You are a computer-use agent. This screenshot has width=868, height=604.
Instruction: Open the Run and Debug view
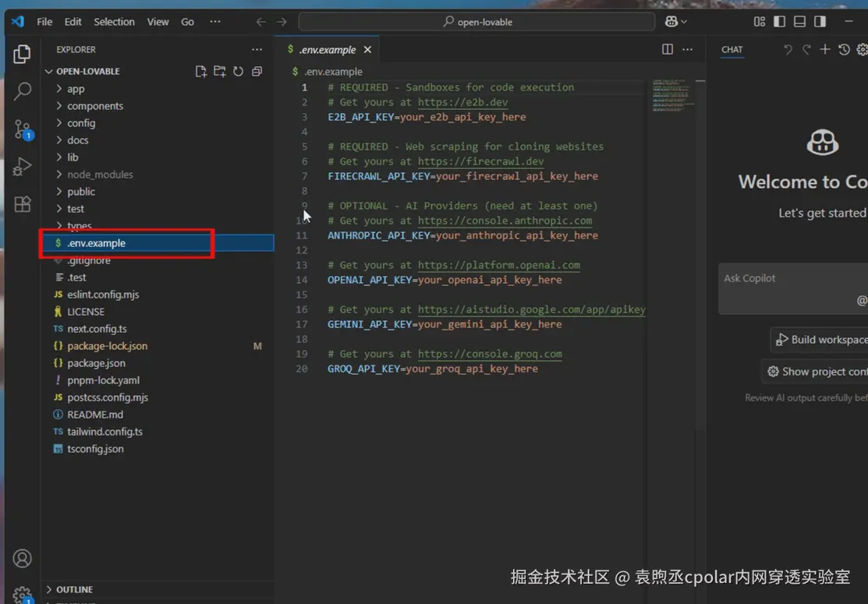(22, 167)
